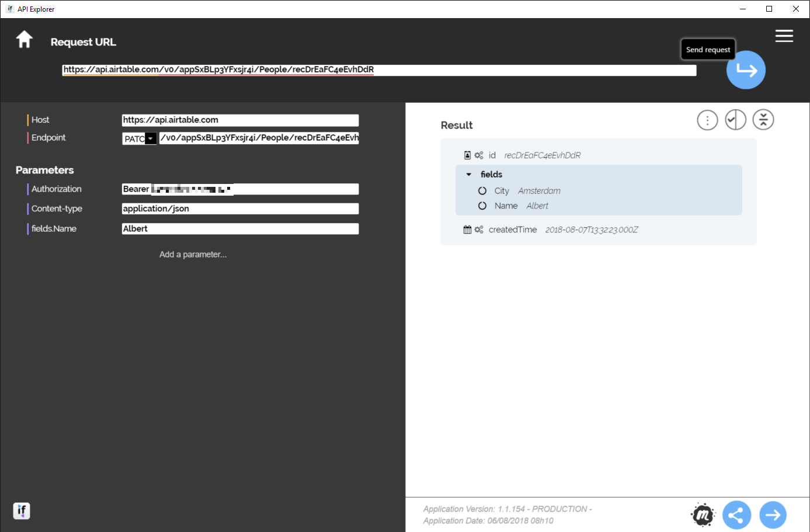Maximize the API Explorer window

point(769,9)
